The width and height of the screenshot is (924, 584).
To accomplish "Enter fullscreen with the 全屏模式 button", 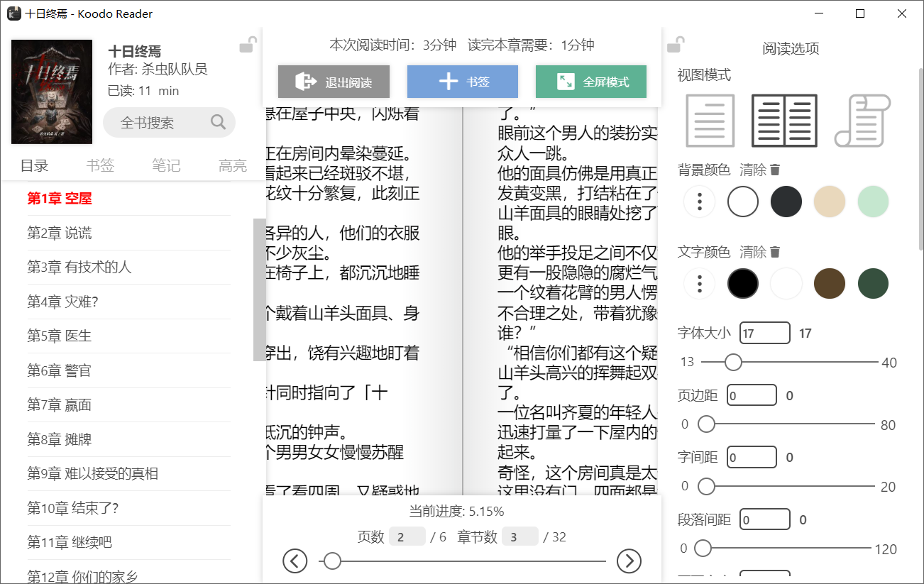I will coord(590,82).
